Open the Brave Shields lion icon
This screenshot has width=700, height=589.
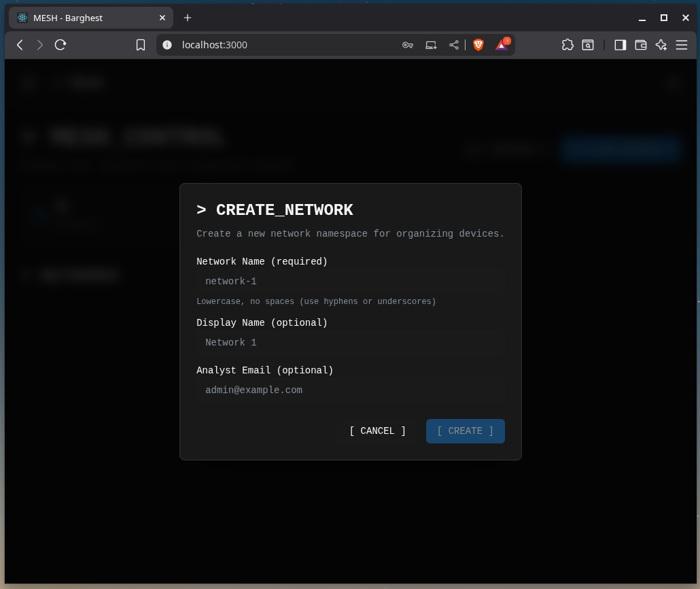478,45
